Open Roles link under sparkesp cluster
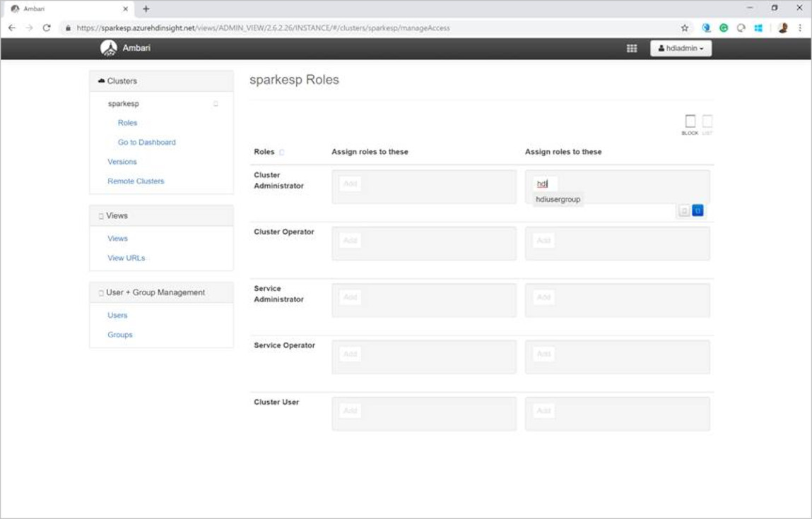This screenshot has height=519, width=812. [127, 123]
